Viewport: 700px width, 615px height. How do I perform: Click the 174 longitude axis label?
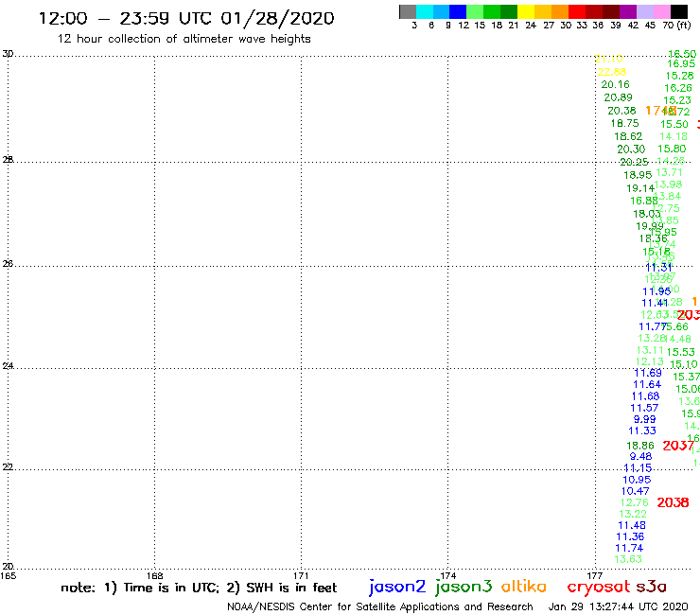(x=447, y=575)
